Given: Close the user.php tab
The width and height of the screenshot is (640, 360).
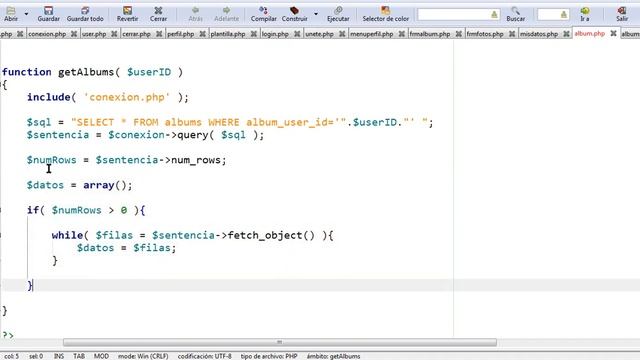Looking at the screenshot, I should tap(114, 34).
